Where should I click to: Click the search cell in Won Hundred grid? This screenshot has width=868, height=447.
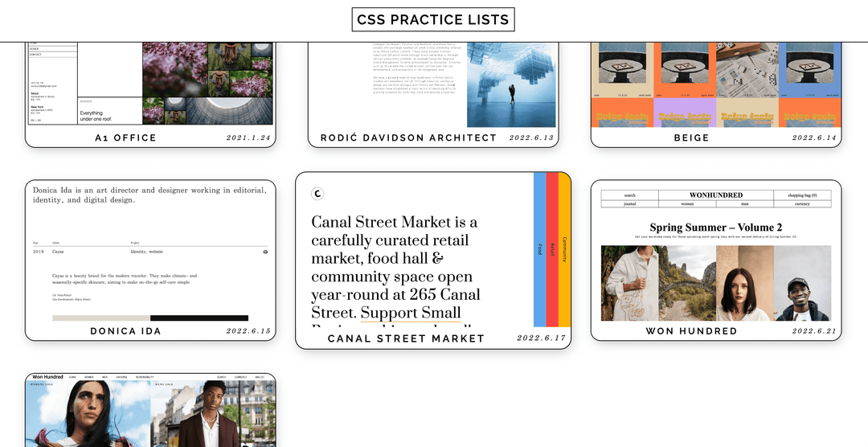629,195
